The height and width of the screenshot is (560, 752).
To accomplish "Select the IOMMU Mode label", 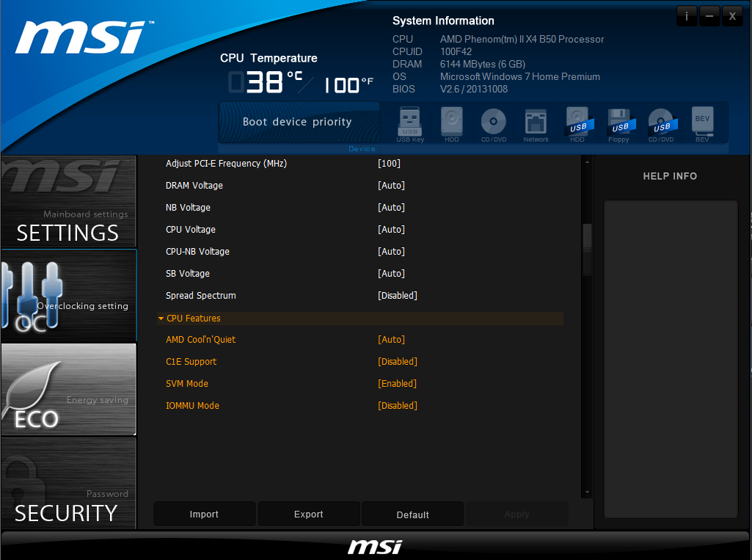I will 192,406.
